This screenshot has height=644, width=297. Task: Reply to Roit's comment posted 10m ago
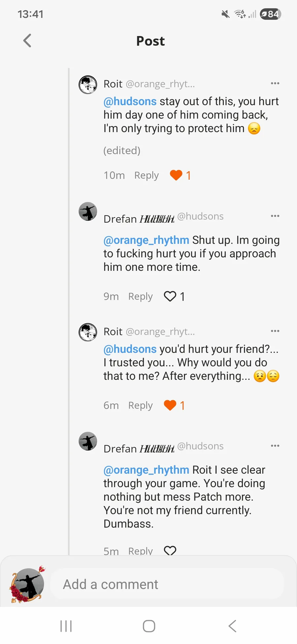146,175
